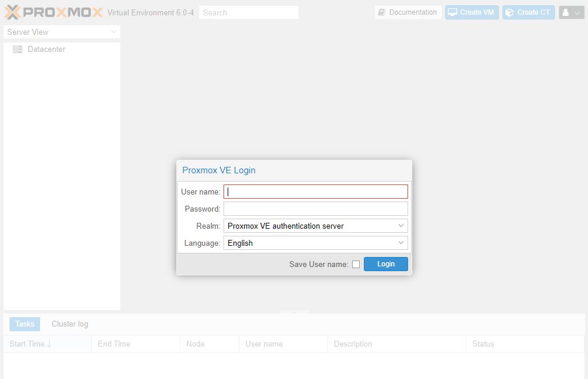588x379 pixels.
Task: Collapse the bottom log panel handle
Action: click(x=294, y=312)
